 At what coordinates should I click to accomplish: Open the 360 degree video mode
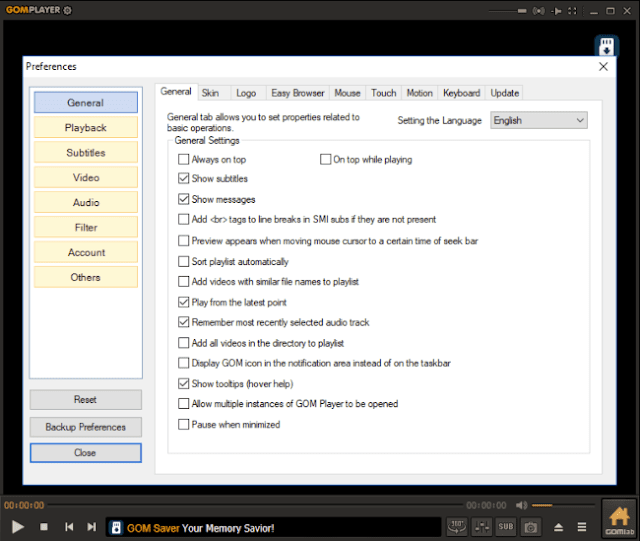(x=457, y=527)
